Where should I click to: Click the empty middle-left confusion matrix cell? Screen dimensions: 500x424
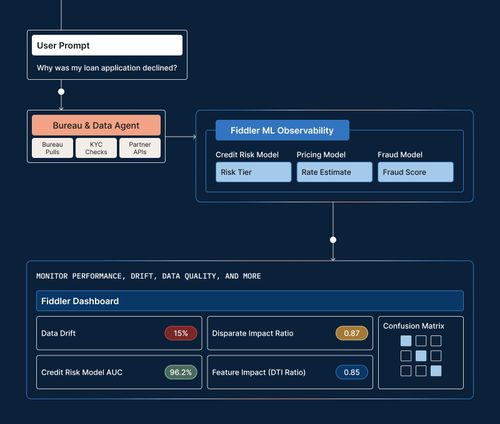(x=406, y=356)
